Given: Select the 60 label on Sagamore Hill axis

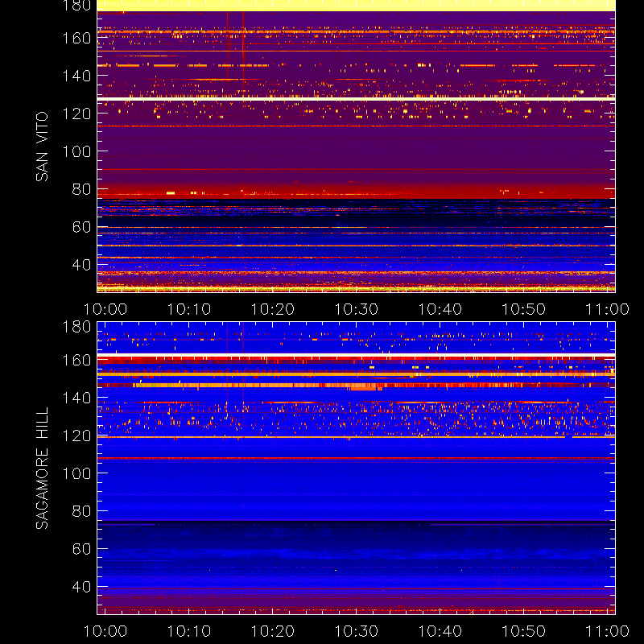Looking at the screenshot, I should pyautogui.click(x=81, y=549).
